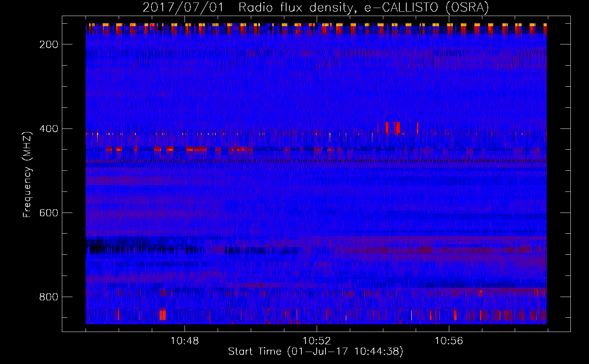The width and height of the screenshot is (589, 364).
Task: Click the "Frequency (MHZ)" axis label
Action: [27, 174]
